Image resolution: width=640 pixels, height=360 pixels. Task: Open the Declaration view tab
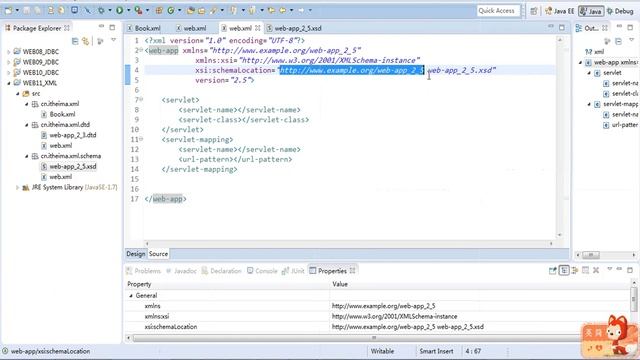click(221, 271)
